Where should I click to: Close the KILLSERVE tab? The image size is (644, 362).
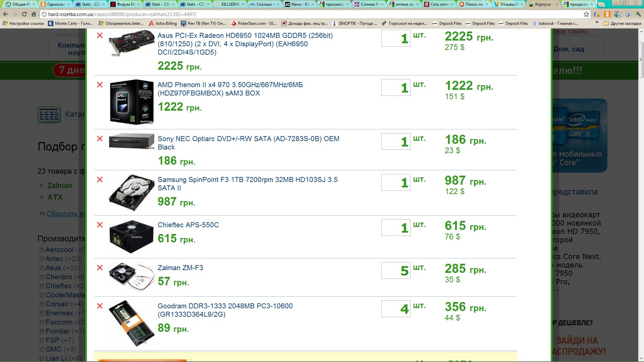(243, 4)
